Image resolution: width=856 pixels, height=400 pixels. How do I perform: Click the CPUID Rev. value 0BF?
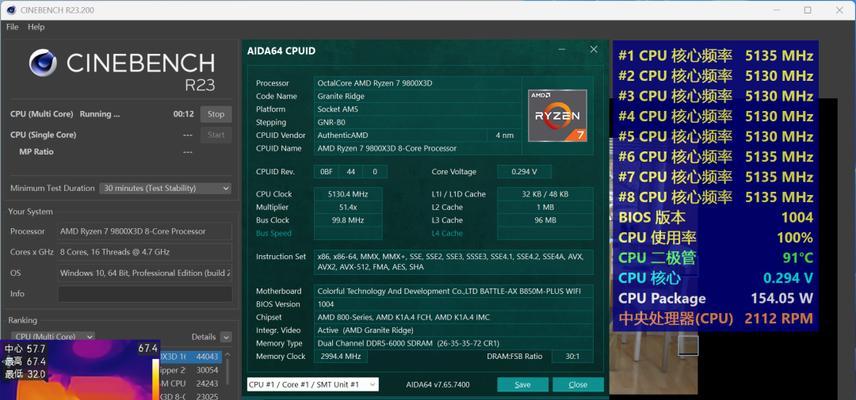pyautogui.click(x=326, y=172)
